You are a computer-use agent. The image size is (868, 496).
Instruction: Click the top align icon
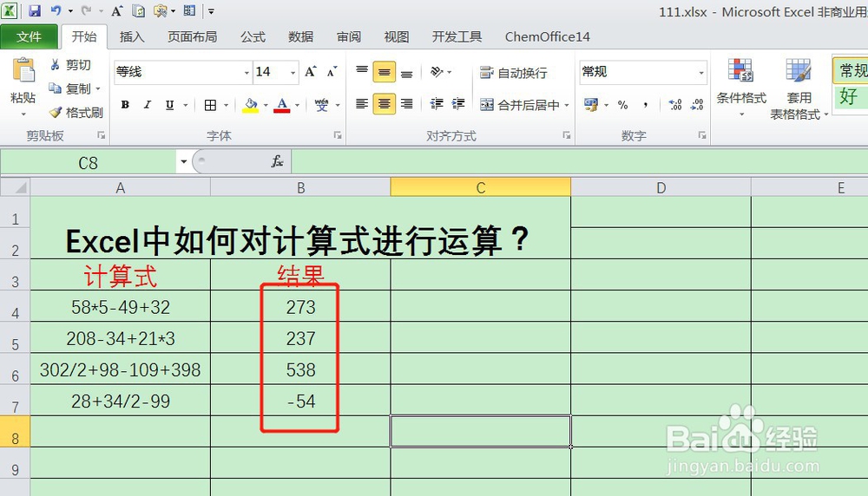click(x=362, y=71)
